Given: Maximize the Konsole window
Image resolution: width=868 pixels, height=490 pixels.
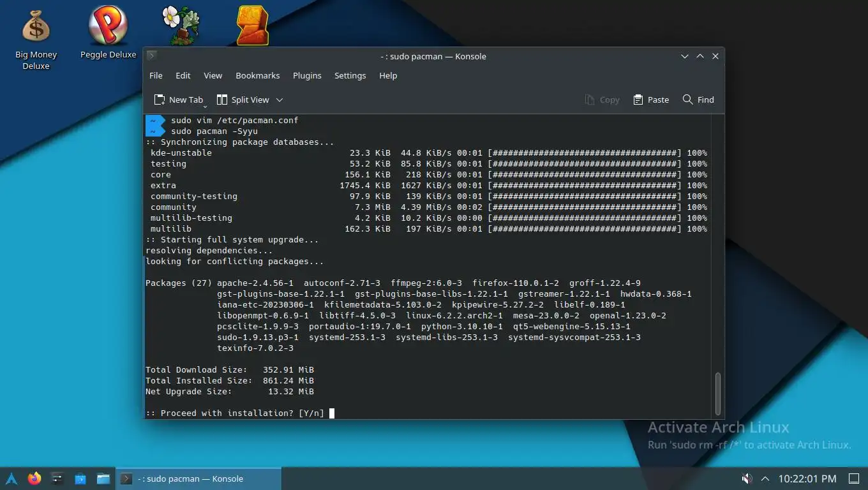Looking at the screenshot, I should coord(700,56).
